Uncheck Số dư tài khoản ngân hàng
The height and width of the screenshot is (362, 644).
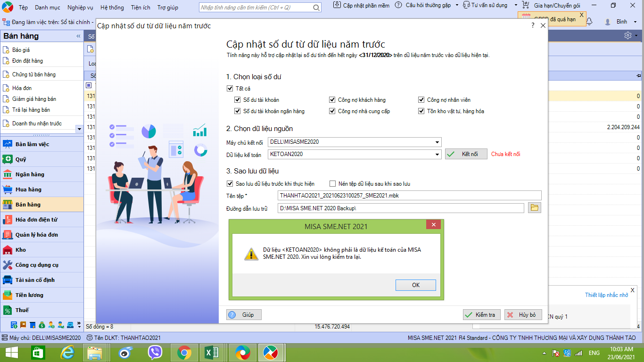click(x=238, y=111)
